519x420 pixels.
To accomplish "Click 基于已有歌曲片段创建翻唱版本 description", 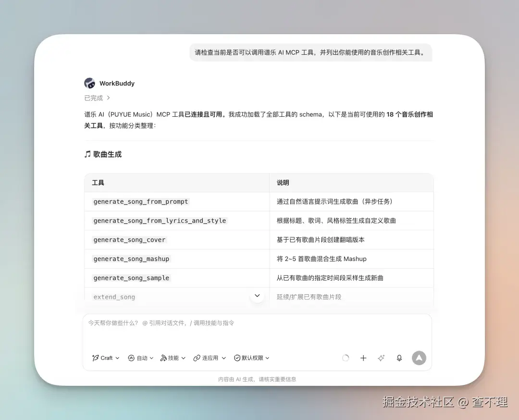I will 321,240.
